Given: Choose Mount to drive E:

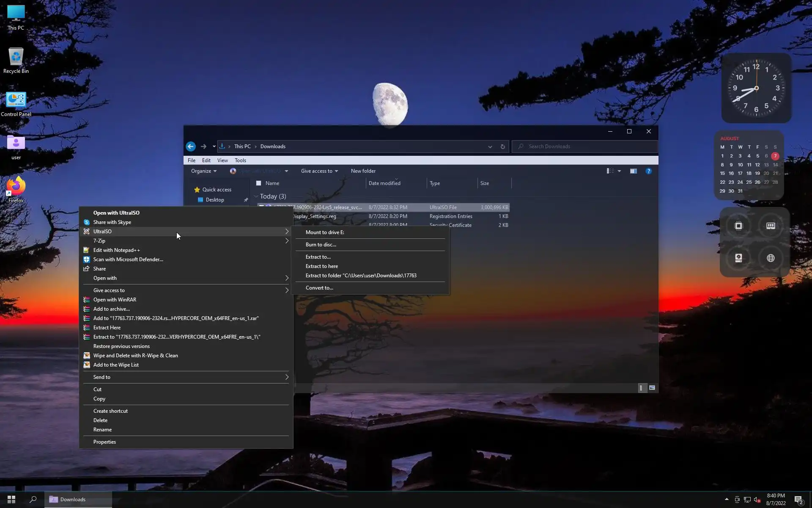Looking at the screenshot, I should (325, 232).
